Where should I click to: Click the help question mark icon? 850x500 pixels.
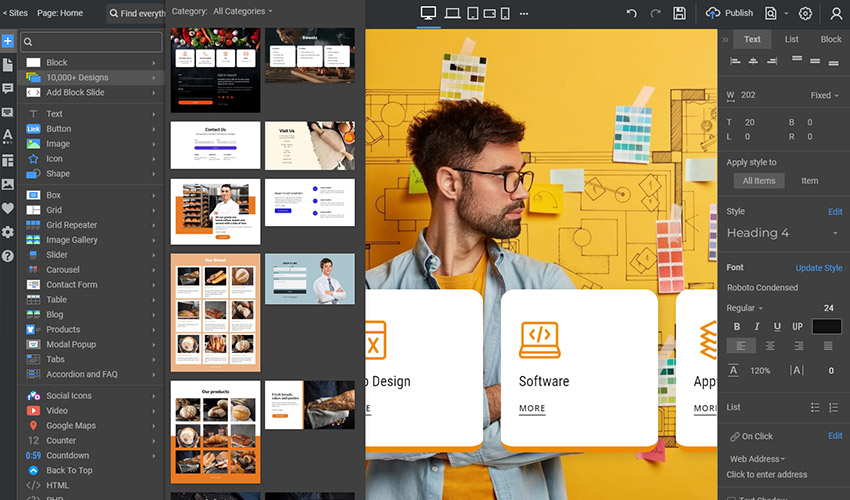pos(8,256)
